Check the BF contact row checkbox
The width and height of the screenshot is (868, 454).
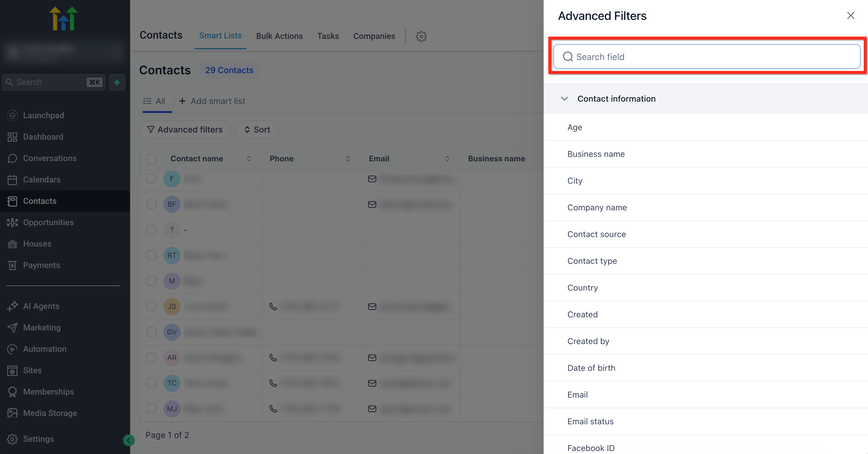click(x=151, y=204)
